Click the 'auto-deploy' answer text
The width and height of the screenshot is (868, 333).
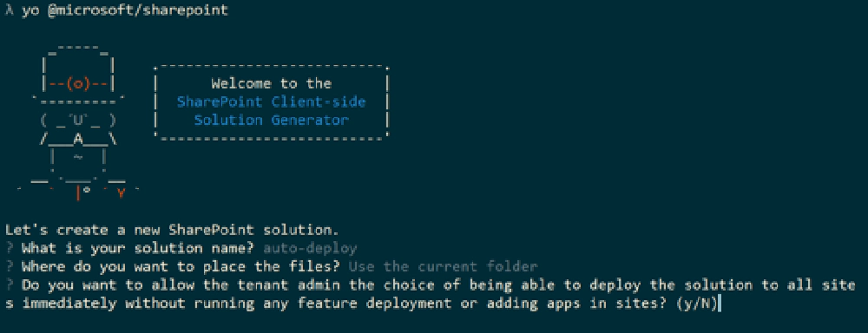pyautogui.click(x=311, y=248)
